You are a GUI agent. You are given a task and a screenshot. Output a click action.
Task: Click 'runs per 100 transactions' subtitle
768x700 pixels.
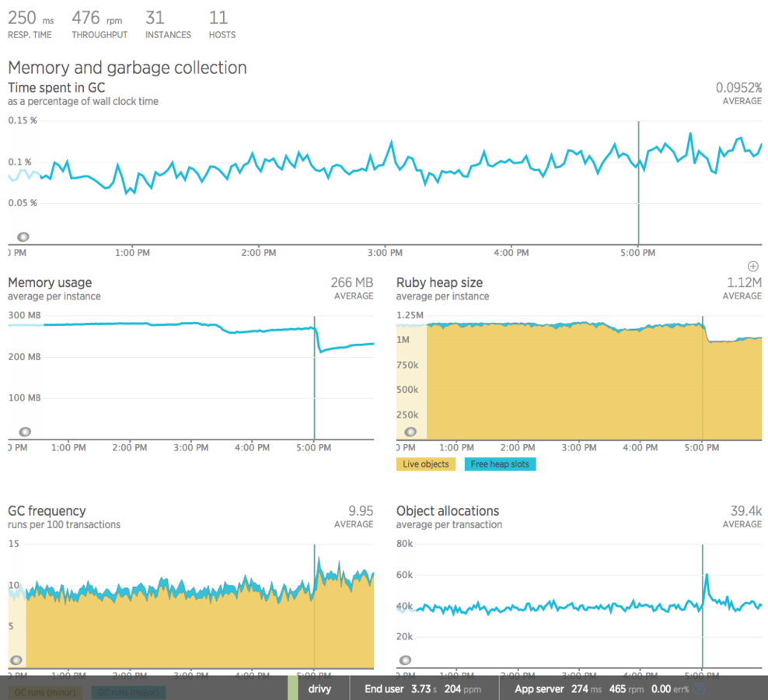click(65, 524)
